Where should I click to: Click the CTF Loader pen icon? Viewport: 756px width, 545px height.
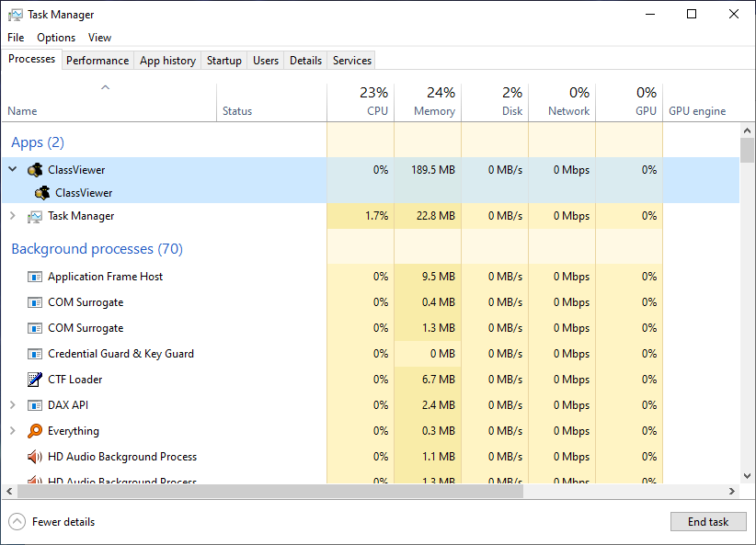tap(35, 380)
